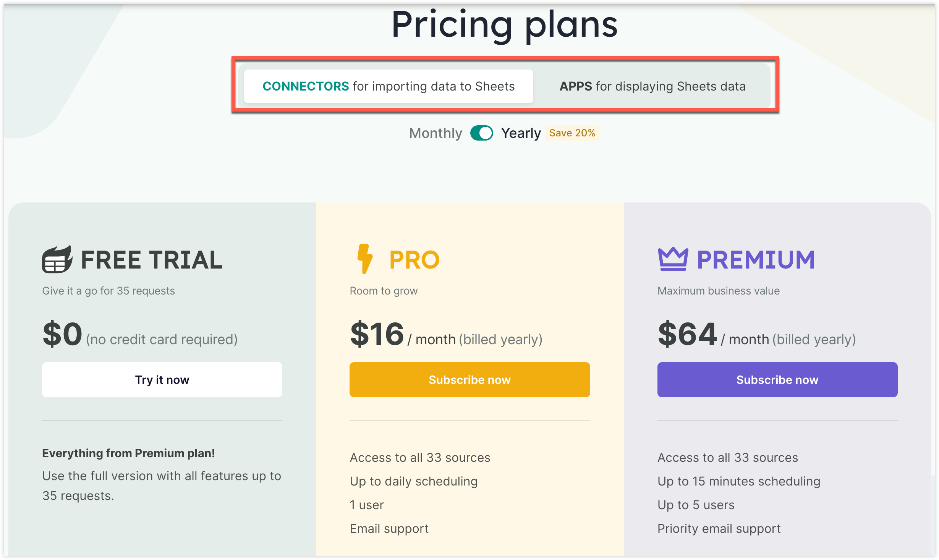Click the Free Trial spreadsheet flame icon
Image resolution: width=939 pixels, height=560 pixels.
click(57, 259)
